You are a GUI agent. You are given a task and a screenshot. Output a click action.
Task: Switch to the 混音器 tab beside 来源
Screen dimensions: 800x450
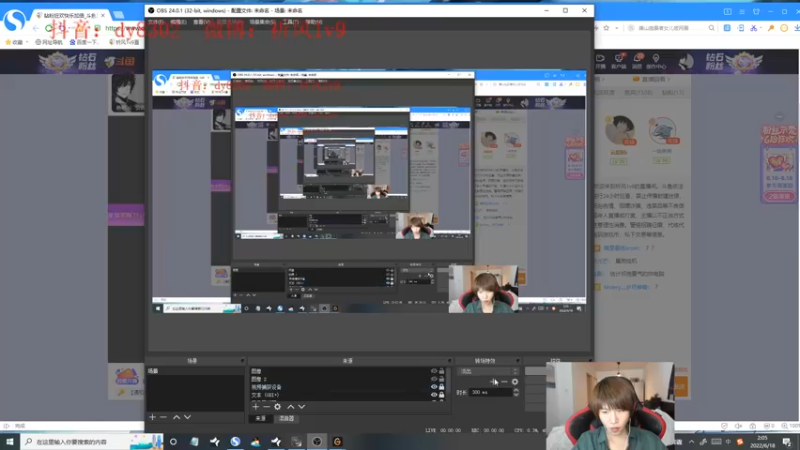[286, 418]
